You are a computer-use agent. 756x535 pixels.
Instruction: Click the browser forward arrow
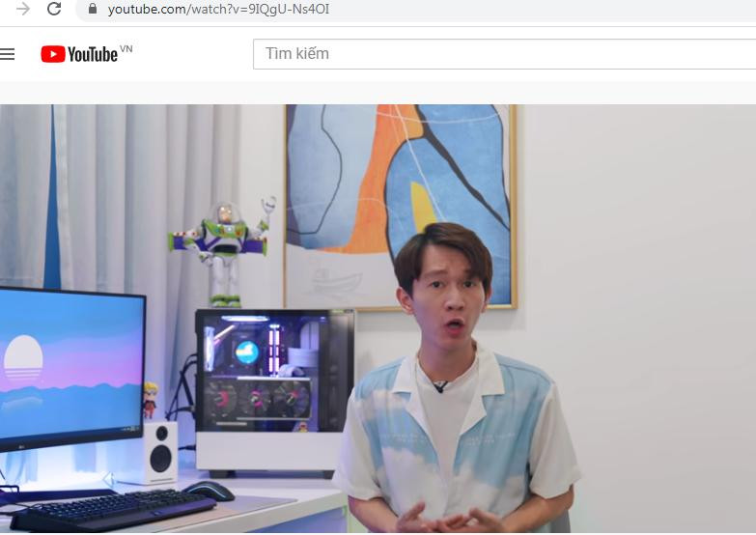(22, 9)
